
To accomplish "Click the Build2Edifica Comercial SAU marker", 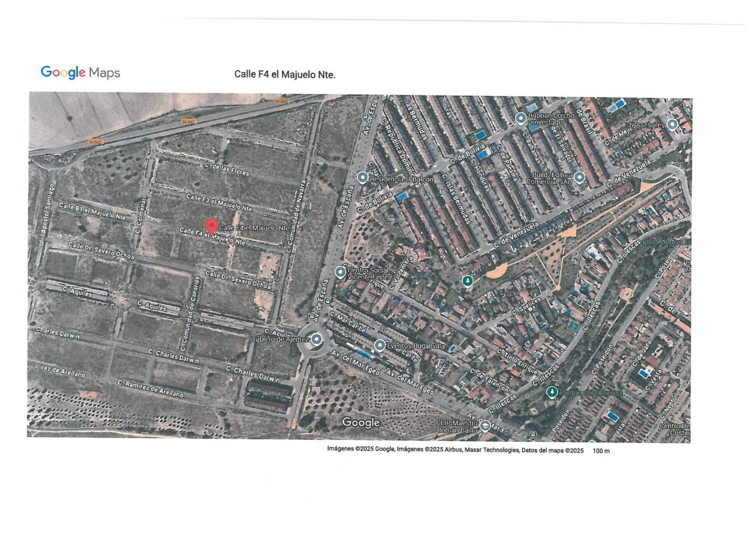I will pyautogui.click(x=580, y=177).
